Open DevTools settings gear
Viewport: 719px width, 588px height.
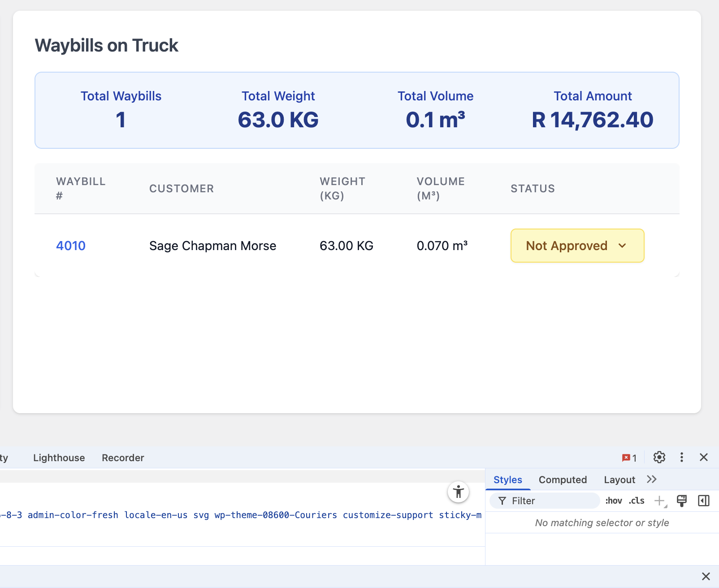pyautogui.click(x=659, y=457)
